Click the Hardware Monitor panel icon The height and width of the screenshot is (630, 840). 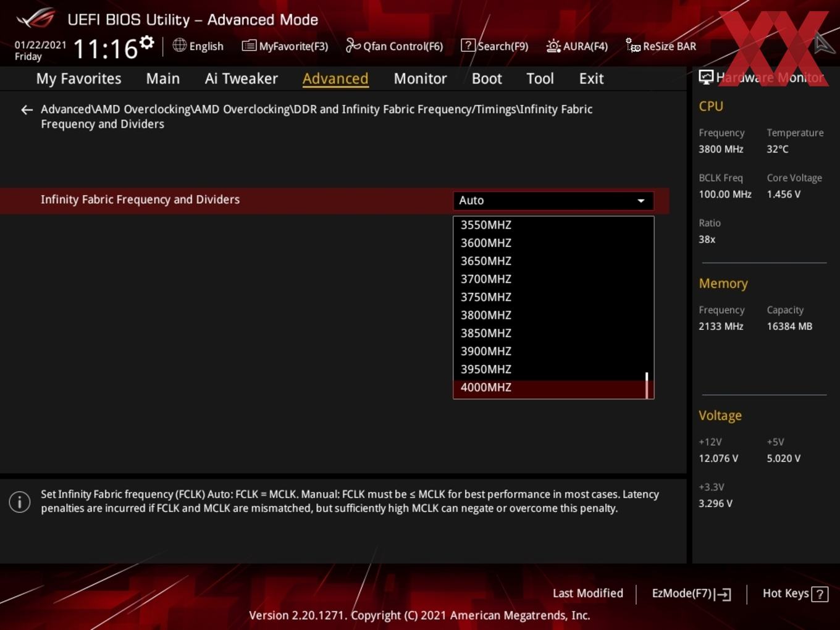pos(706,77)
